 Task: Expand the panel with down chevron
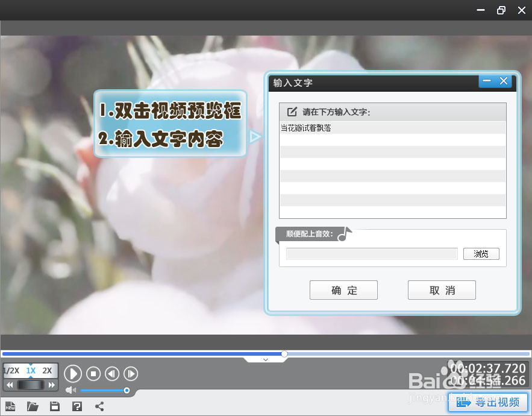[266, 359]
